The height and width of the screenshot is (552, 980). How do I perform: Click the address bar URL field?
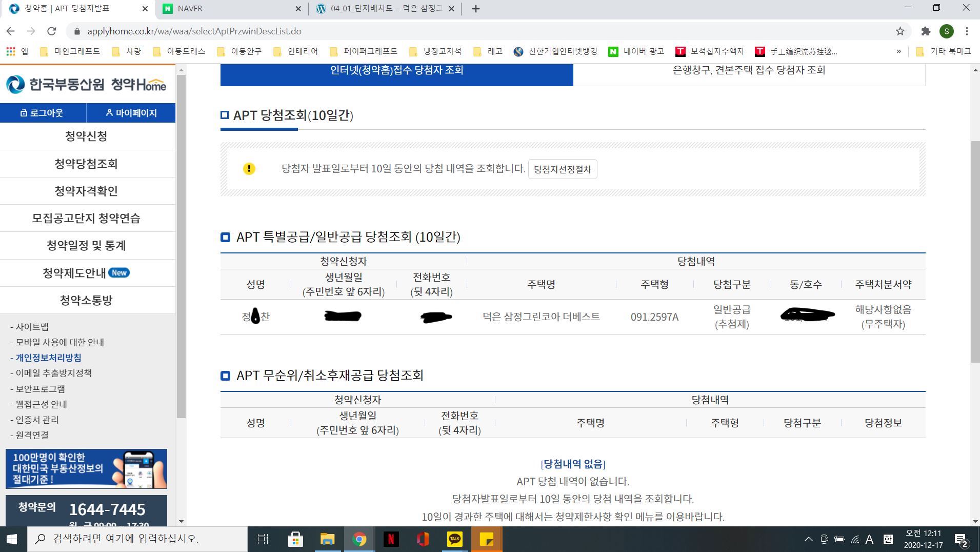pyautogui.click(x=487, y=31)
